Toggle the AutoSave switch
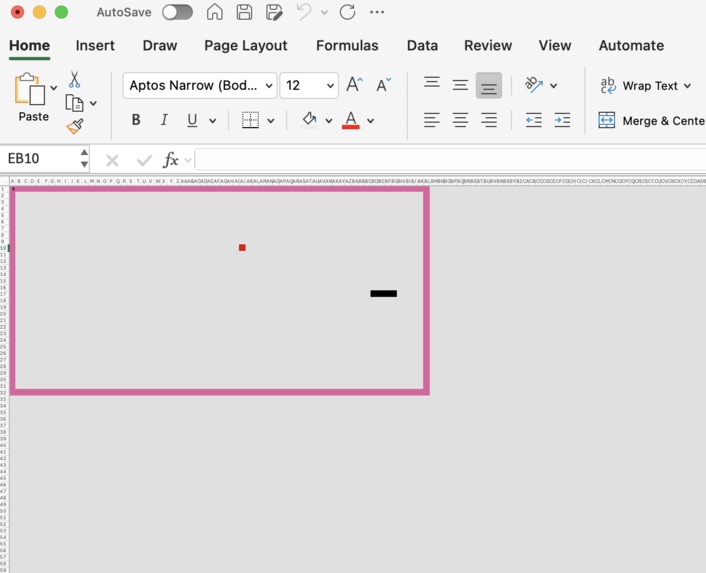This screenshot has width=706, height=573. tap(177, 12)
